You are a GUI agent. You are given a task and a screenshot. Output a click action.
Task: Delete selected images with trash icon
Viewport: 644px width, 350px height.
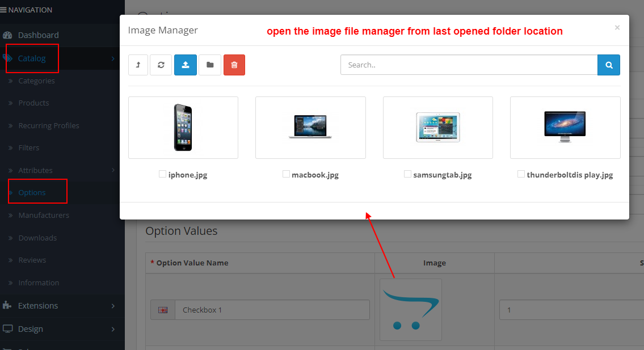234,65
